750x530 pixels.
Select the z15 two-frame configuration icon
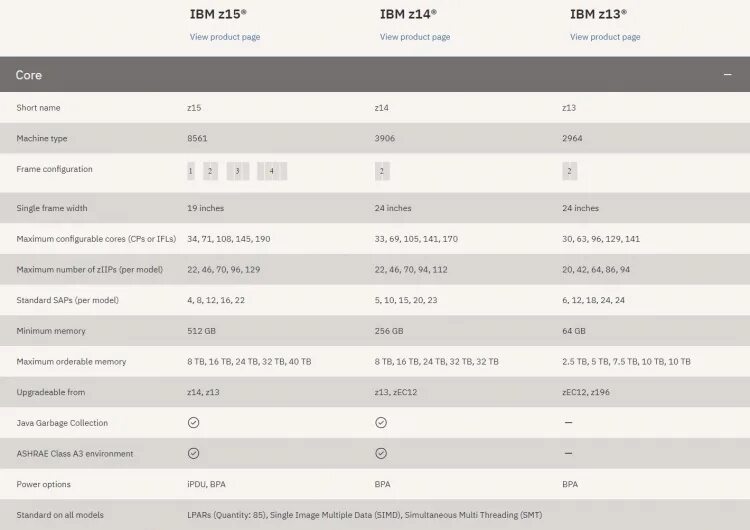(x=210, y=171)
